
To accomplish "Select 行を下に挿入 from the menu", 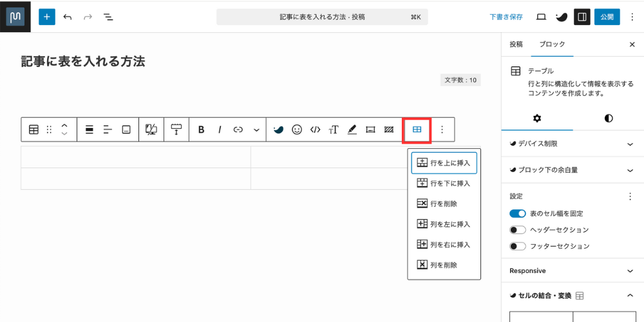I will [x=444, y=184].
